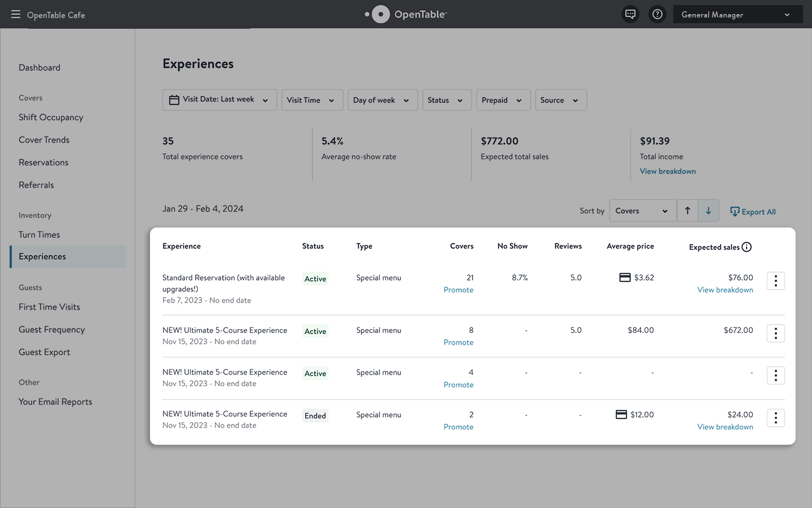Click the Expected sales info icon
This screenshot has width=812, height=508.
coord(747,247)
